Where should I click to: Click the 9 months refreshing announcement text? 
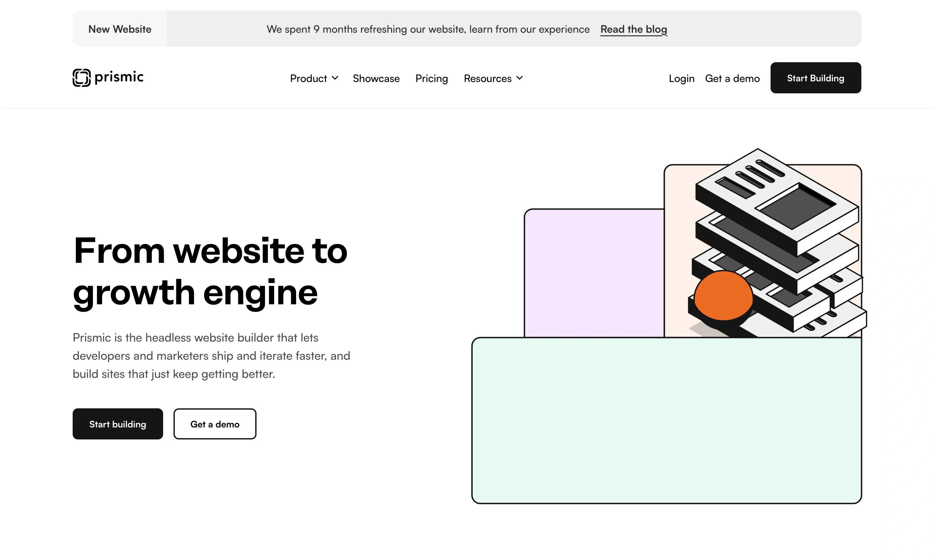point(428,29)
